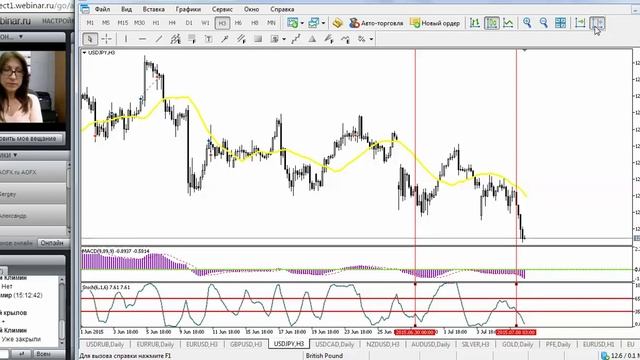640x360 pixels.
Task: Select W1 timeframe
Action: coord(205,23)
